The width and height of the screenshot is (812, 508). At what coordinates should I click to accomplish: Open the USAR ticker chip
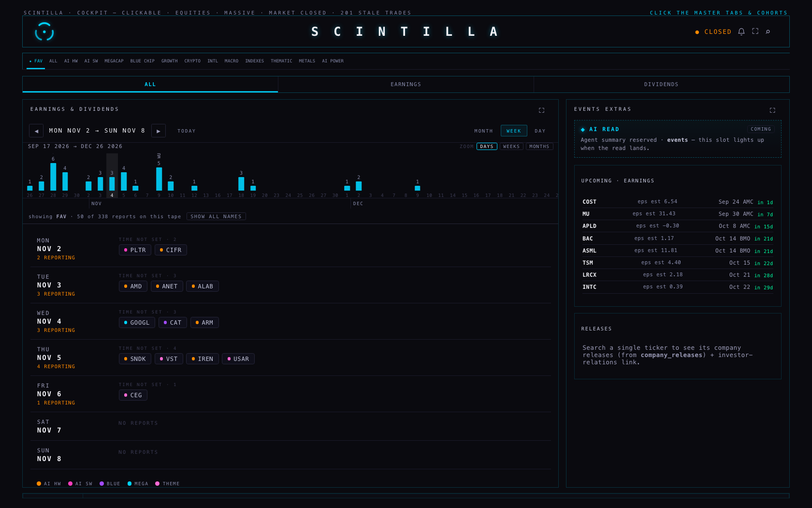pos(238,359)
